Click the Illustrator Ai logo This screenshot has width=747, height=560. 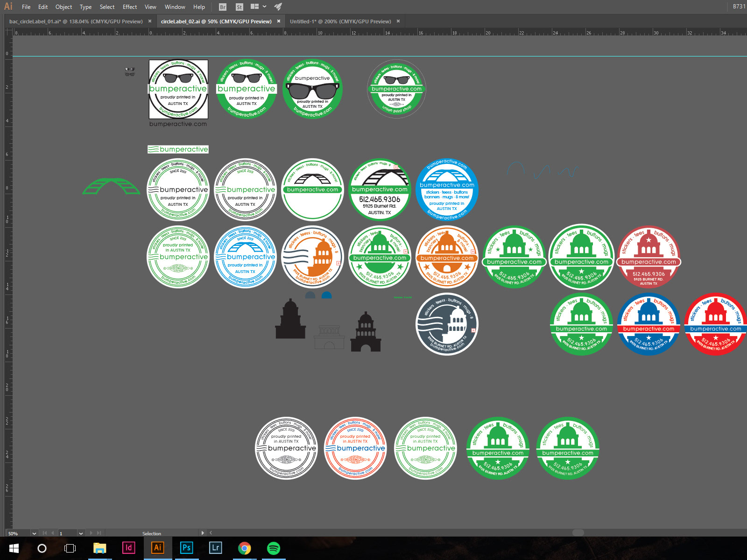8,7
